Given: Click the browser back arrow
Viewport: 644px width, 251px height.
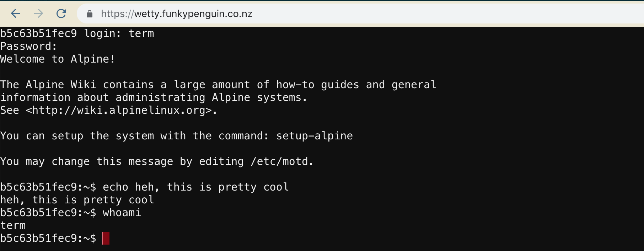Looking at the screenshot, I should point(16,14).
